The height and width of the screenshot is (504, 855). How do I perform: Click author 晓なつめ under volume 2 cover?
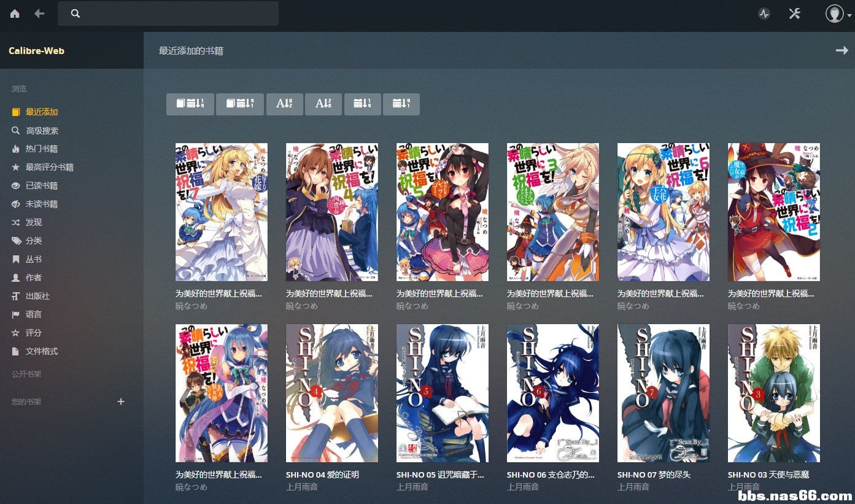pos(744,306)
